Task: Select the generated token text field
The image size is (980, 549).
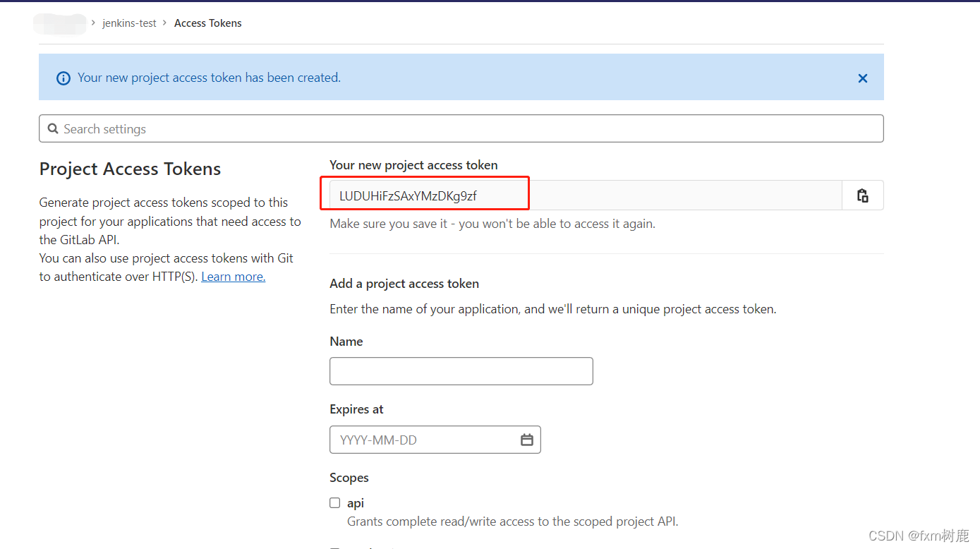Action: [586, 195]
